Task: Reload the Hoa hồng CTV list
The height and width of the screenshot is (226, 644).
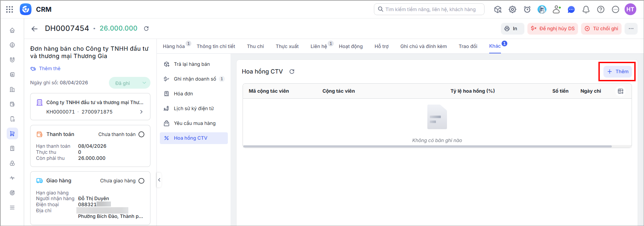Action: click(292, 72)
